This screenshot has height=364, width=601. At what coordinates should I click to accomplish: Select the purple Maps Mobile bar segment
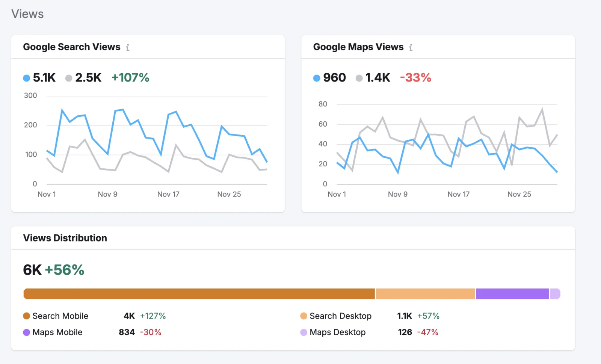tap(512, 294)
